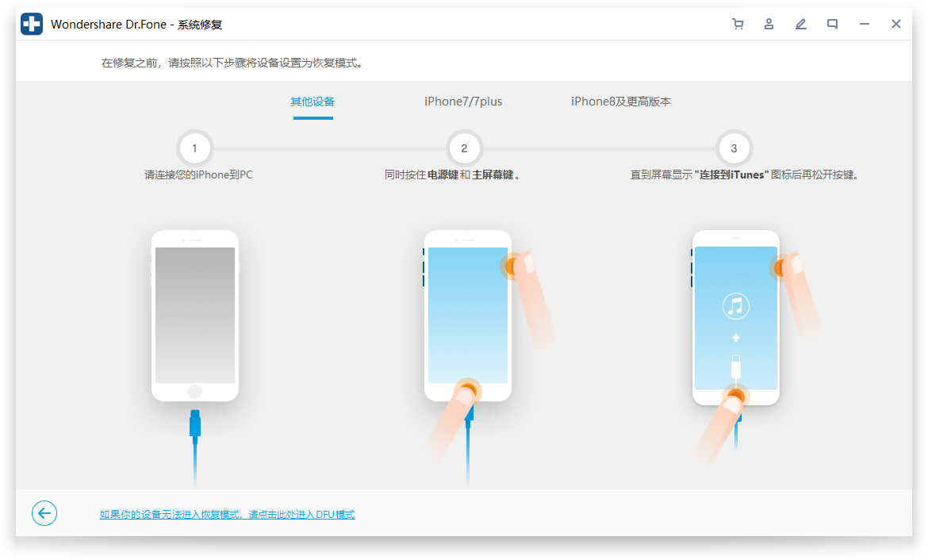Go back using the circular arrow button
Image resolution: width=928 pixels, height=560 pixels.
coord(44,513)
